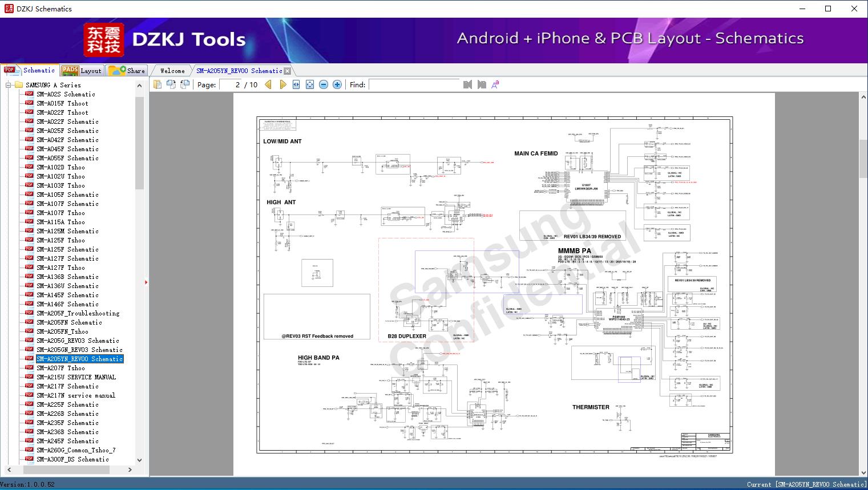Click the tree panel scroll-up arrow

(139, 86)
